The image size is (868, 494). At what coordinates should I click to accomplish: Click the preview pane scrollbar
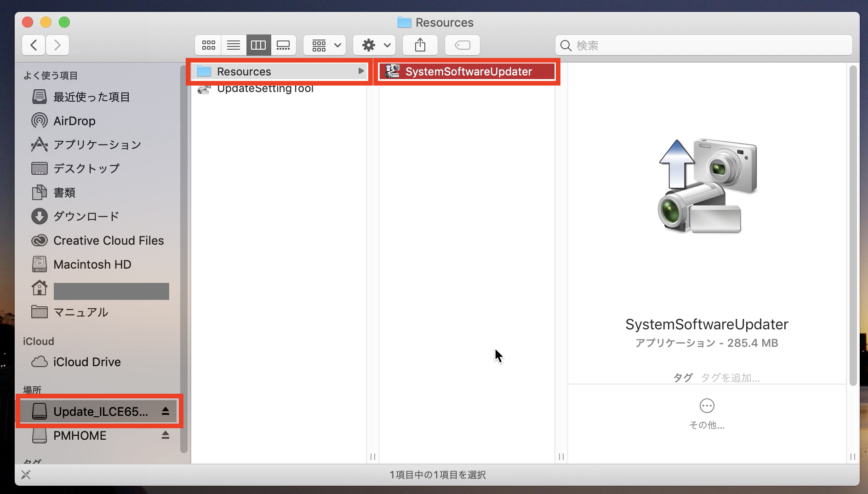[853, 225]
